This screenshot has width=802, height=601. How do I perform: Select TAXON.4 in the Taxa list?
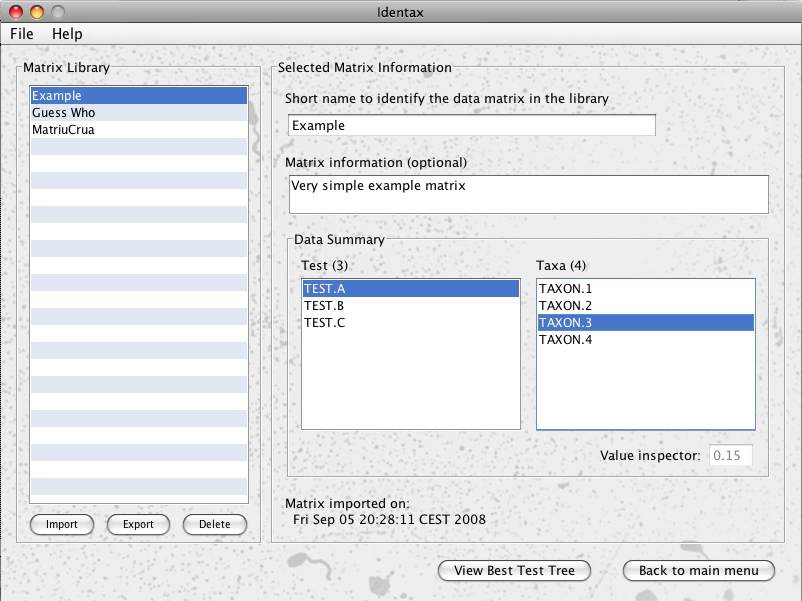645,339
